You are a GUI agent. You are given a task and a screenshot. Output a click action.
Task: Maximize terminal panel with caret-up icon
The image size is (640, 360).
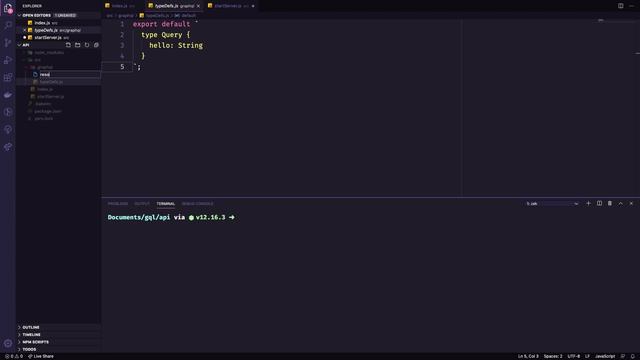click(x=620, y=203)
